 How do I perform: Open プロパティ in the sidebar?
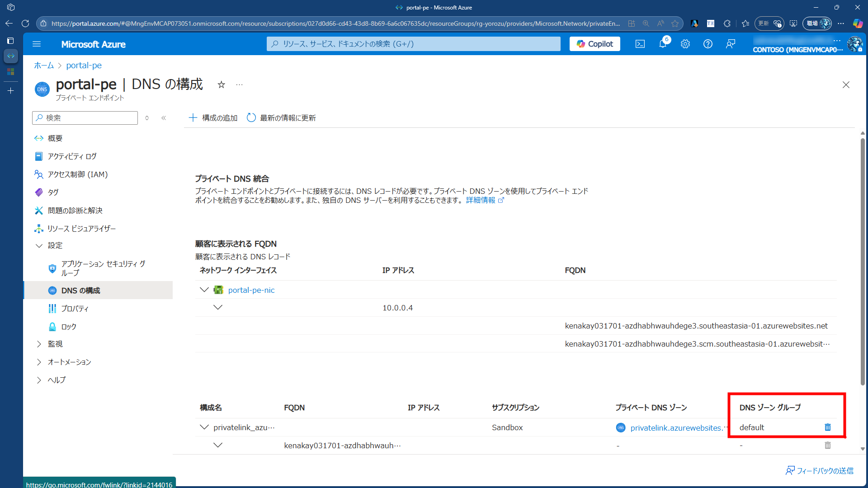click(x=75, y=309)
